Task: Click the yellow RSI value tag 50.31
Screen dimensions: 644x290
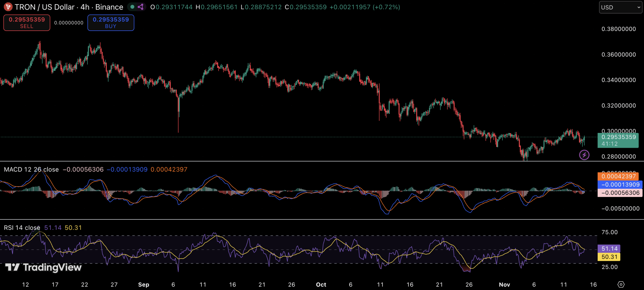Action: point(609,257)
